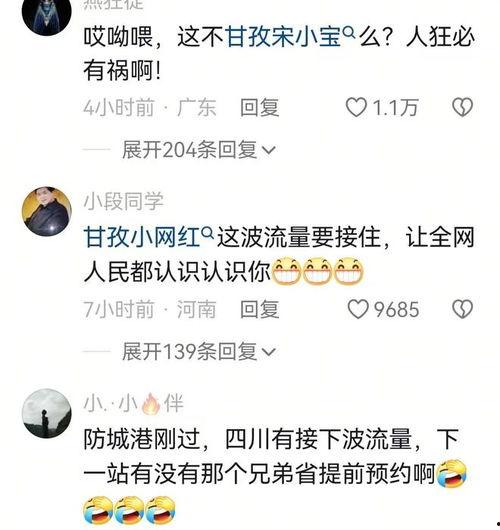Tap the search magnifier after 甘孜宋小宝
This screenshot has height=530, width=500.
pyautogui.click(x=349, y=33)
